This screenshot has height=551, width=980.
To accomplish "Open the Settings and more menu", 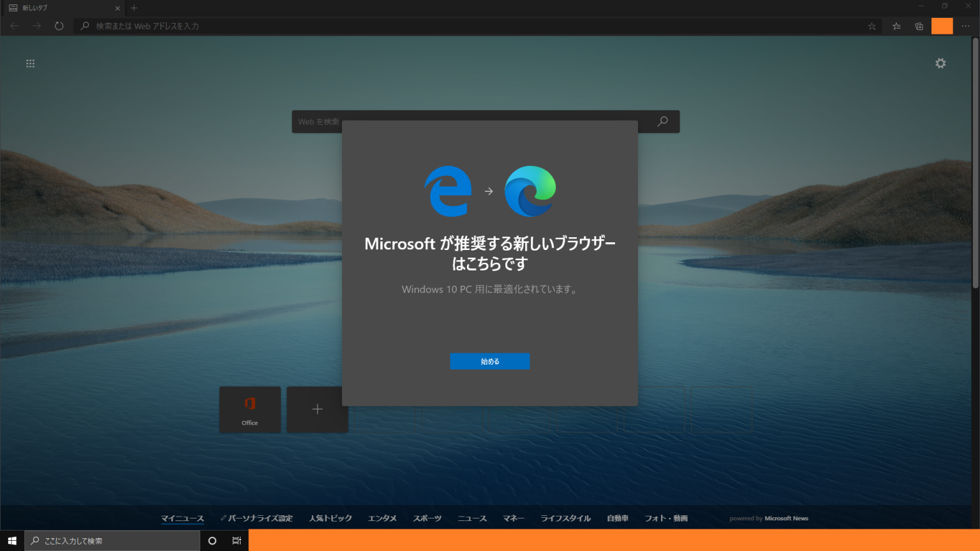I will pyautogui.click(x=965, y=26).
